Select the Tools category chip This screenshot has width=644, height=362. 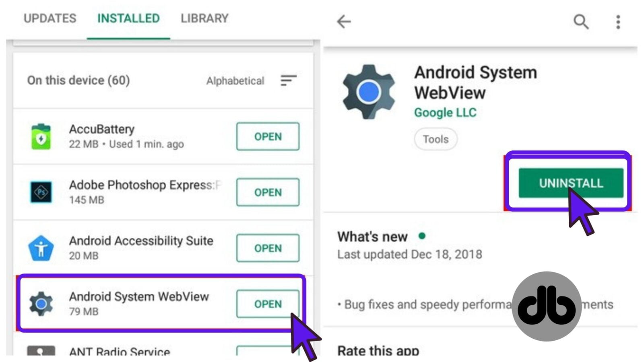point(436,139)
